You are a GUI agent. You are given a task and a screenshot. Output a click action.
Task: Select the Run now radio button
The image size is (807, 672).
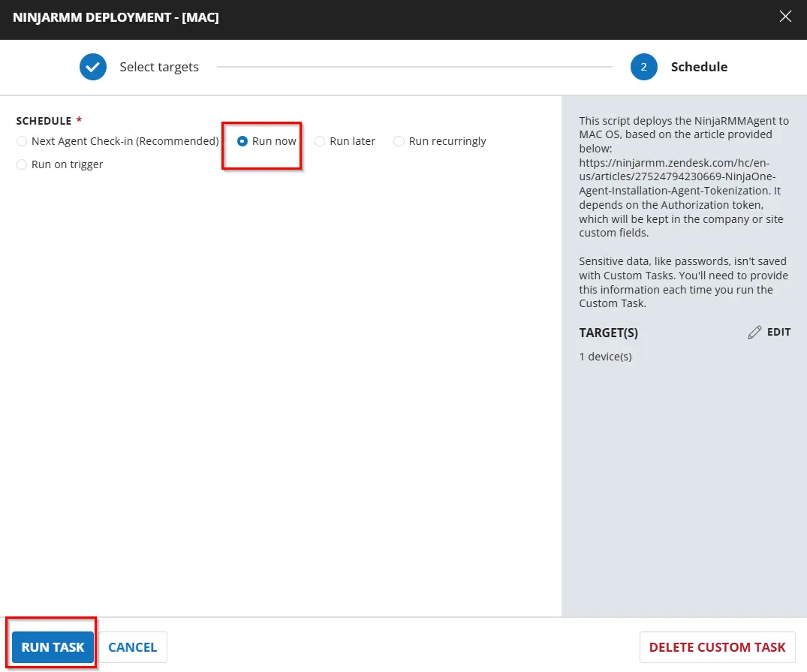242,141
